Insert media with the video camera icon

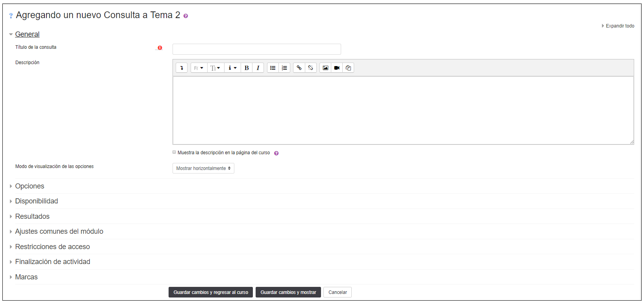[x=337, y=68]
